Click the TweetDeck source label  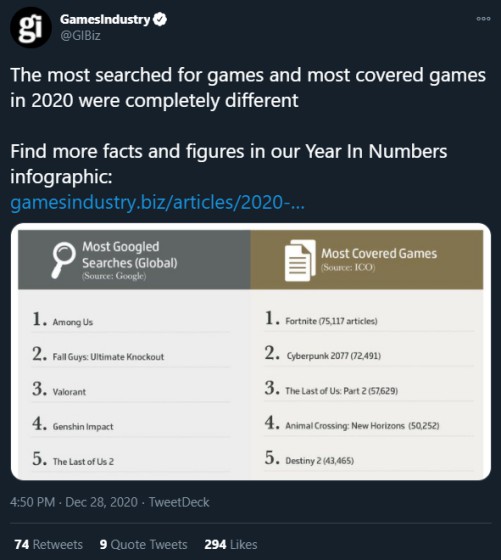coord(179,502)
